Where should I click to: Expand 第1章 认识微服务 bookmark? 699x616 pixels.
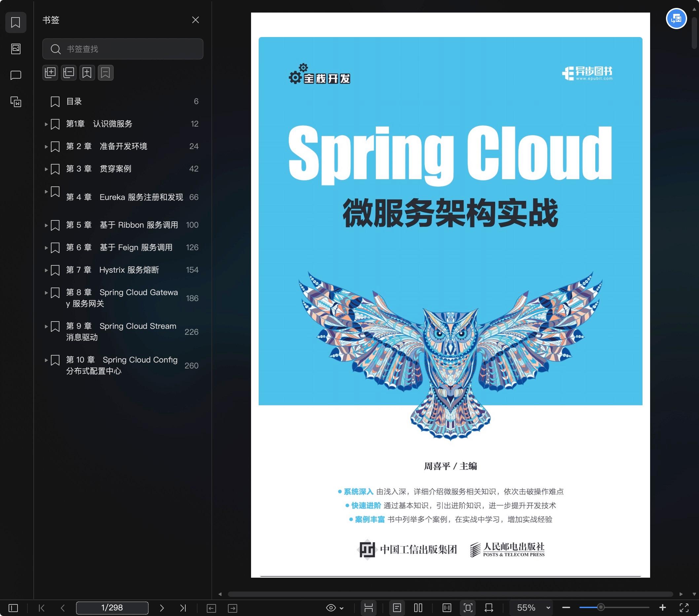coord(46,124)
